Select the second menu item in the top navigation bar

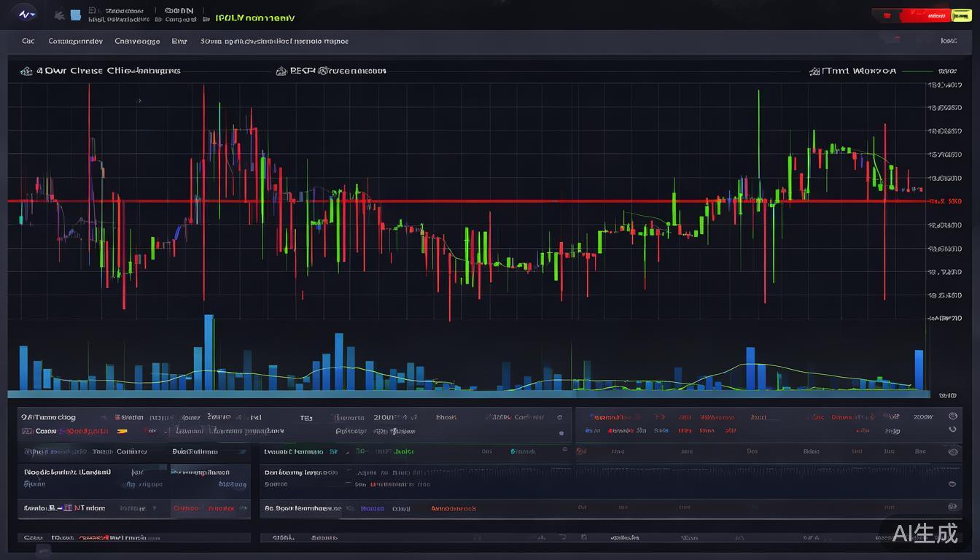[75, 42]
